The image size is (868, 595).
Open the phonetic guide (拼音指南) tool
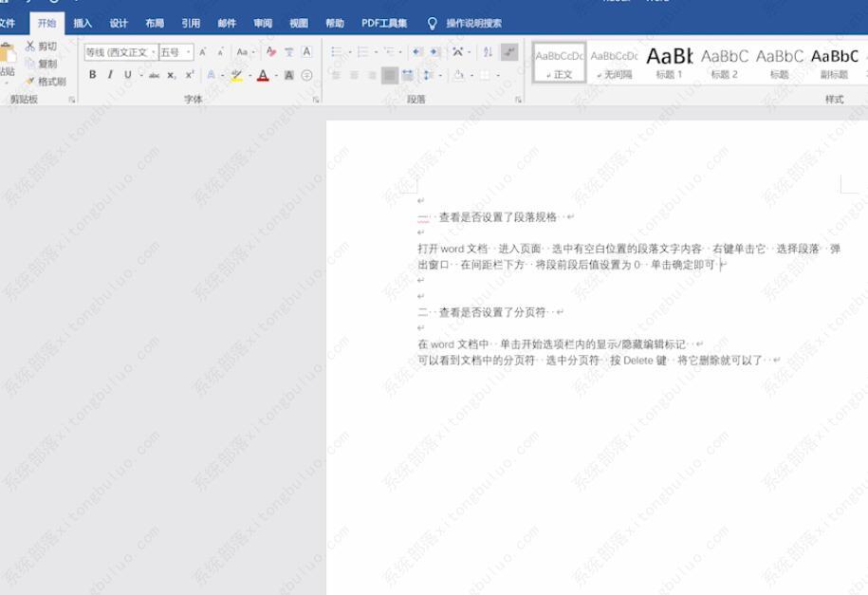tap(289, 52)
